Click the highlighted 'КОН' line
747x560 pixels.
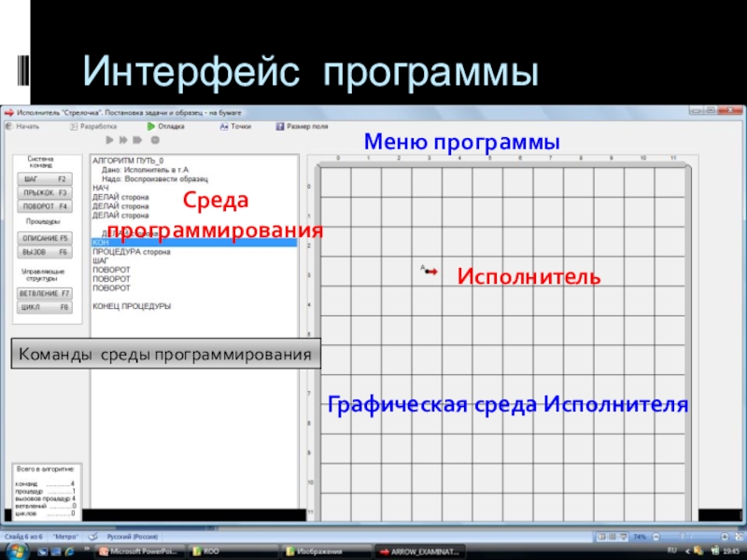click(x=194, y=243)
